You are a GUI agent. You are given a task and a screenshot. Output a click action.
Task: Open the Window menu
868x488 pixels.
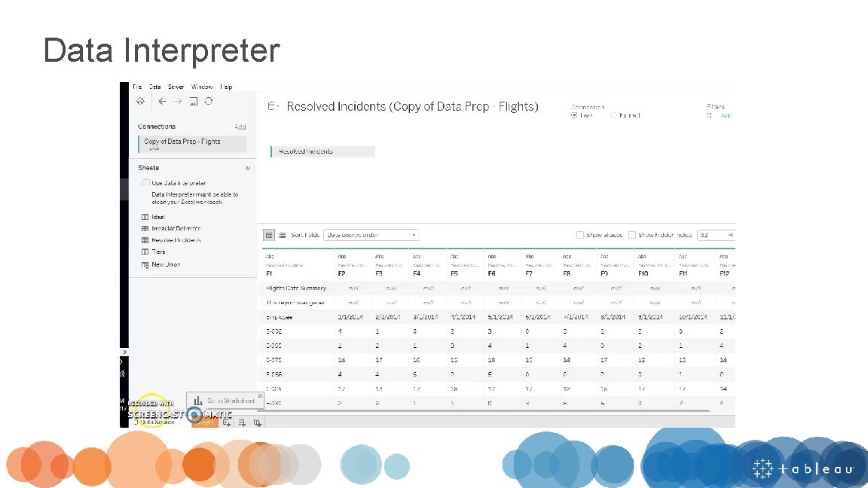click(x=202, y=87)
